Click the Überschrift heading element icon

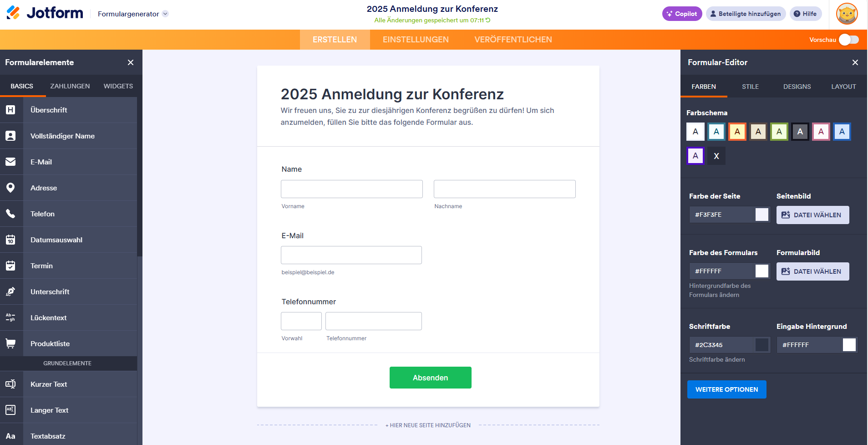click(10, 110)
